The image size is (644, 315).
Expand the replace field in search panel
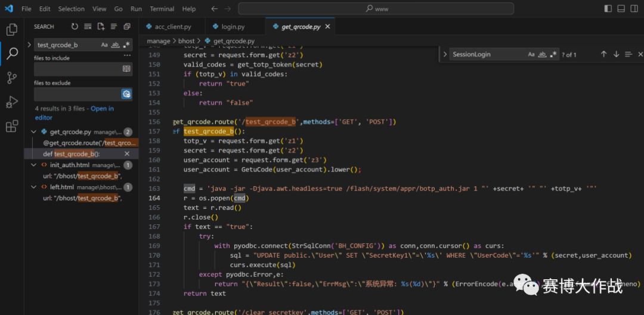click(x=29, y=45)
